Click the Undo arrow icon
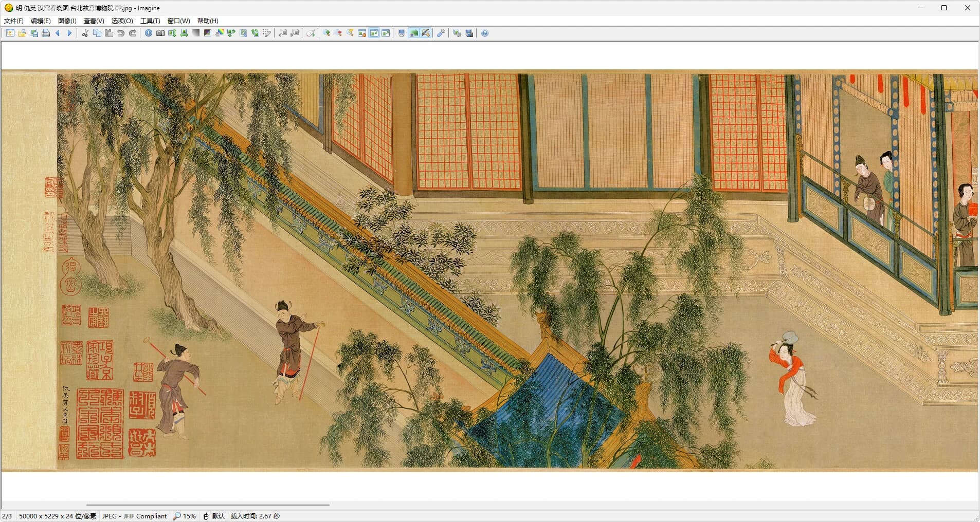 (x=121, y=33)
